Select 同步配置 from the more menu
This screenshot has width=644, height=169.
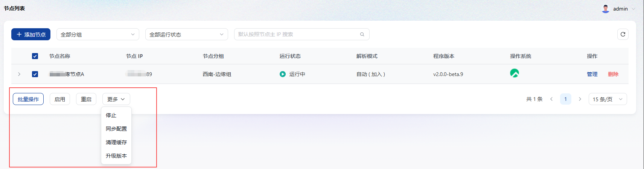pyautogui.click(x=116, y=129)
